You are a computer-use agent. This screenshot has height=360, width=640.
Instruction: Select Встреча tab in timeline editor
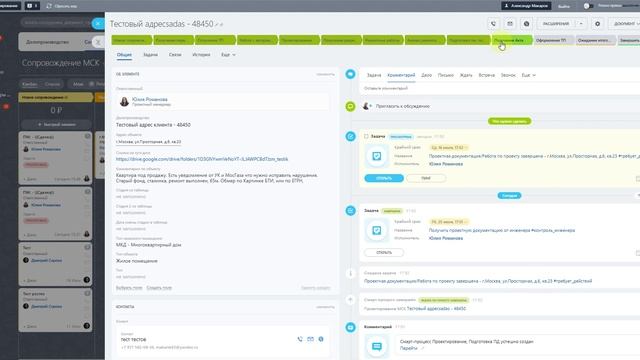click(x=487, y=75)
